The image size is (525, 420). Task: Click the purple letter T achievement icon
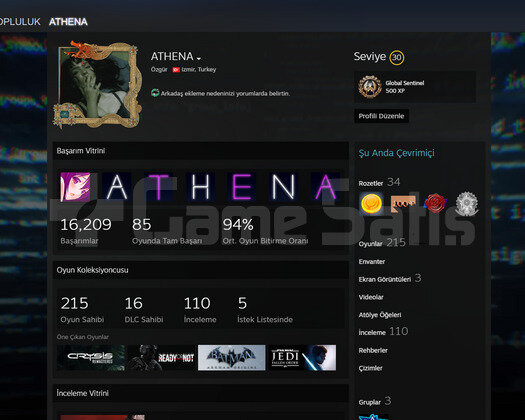158,187
